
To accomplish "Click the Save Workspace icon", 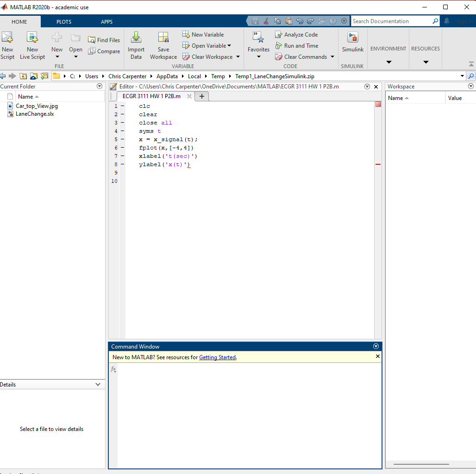I will pyautogui.click(x=163, y=38).
